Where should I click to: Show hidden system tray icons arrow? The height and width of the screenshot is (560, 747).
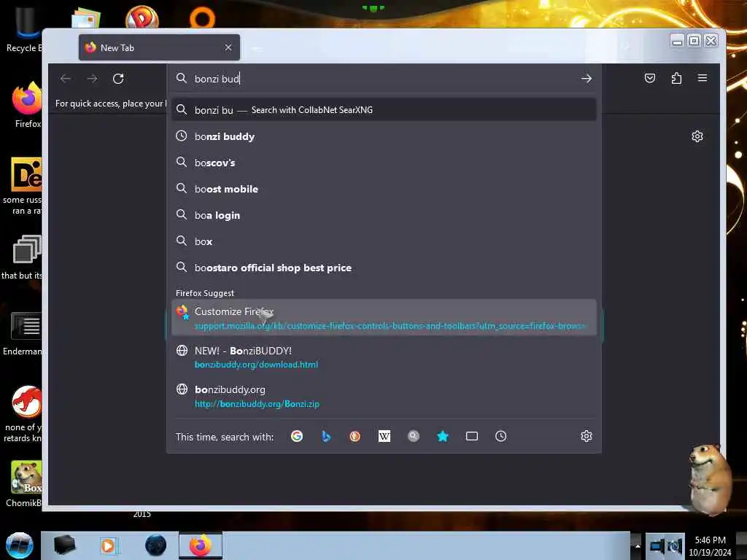click(x=637, y=545)
